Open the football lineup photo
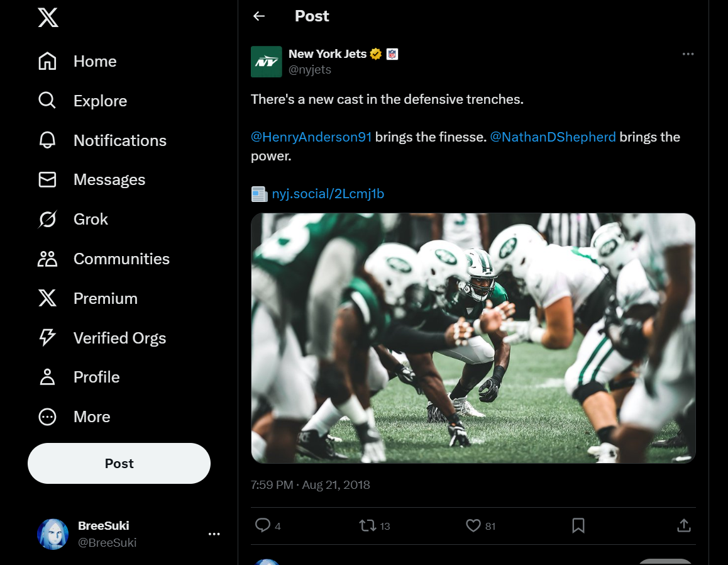The width and height of the screenshot is (728, 565). tap(473, 338)
